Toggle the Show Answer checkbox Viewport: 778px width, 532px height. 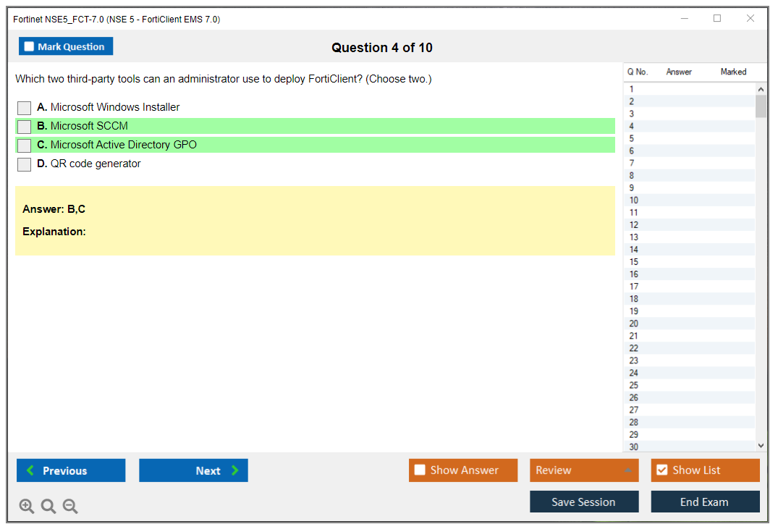[420, 470]
